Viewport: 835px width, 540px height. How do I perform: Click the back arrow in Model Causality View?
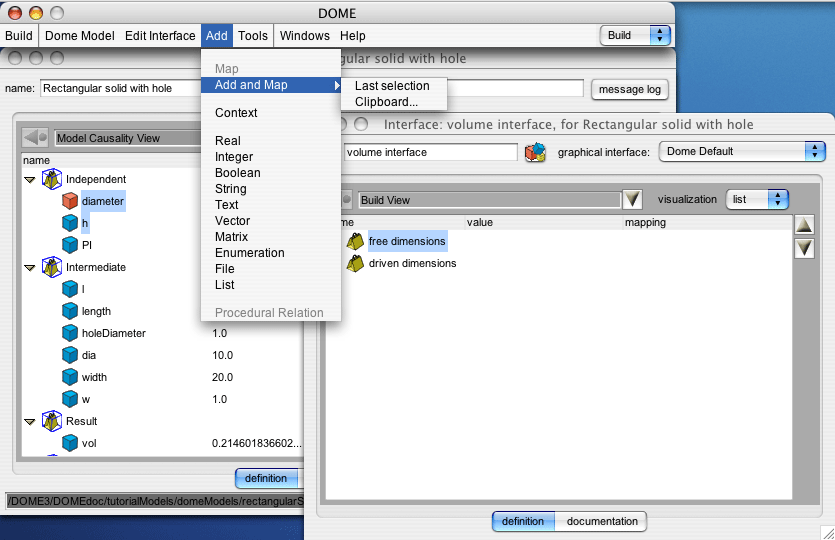[x=35, y=137]
